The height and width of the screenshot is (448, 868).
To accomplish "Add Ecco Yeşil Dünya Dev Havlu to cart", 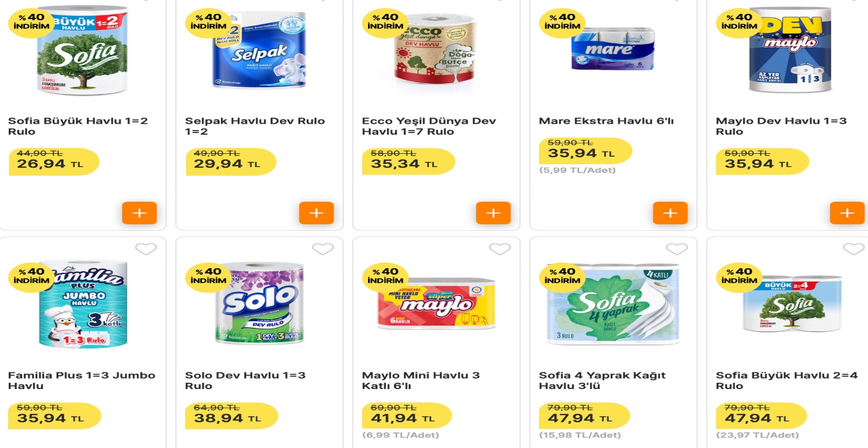I will [x=492, y=213].
